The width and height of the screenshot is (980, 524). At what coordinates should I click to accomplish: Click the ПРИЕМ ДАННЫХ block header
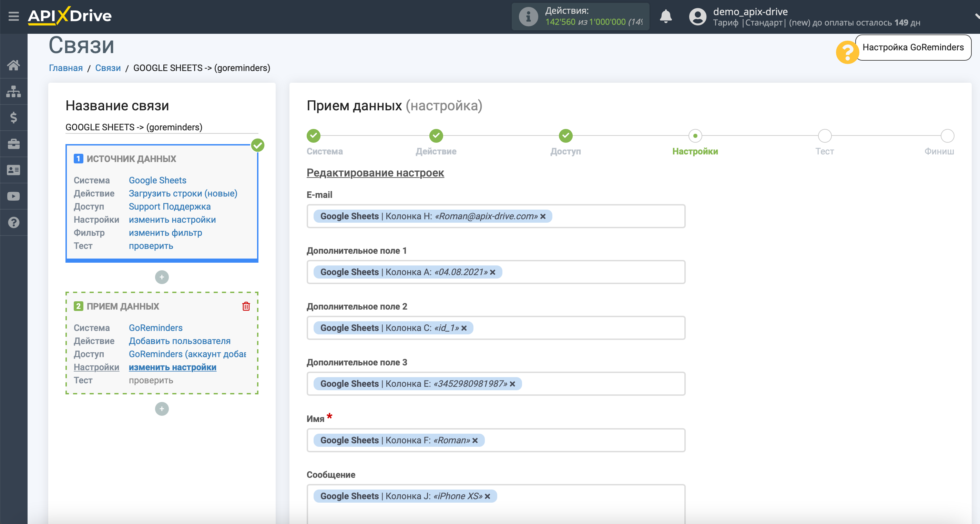(x=123, y=306)
